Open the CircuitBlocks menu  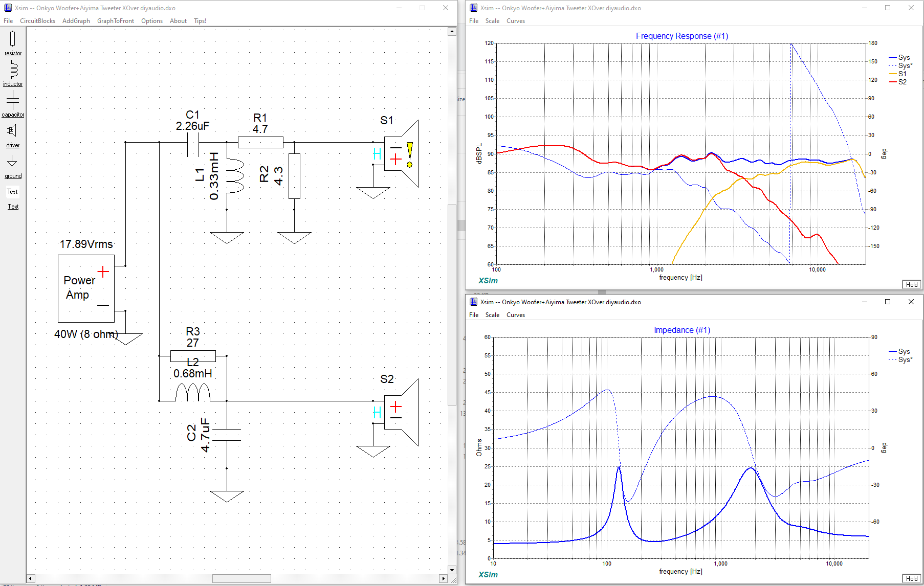(x=37, y=21)
